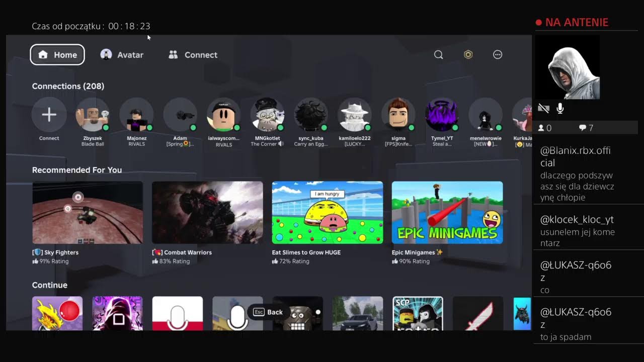
Task: Open sigma's avatar in connections
Action: click(398, 115)
